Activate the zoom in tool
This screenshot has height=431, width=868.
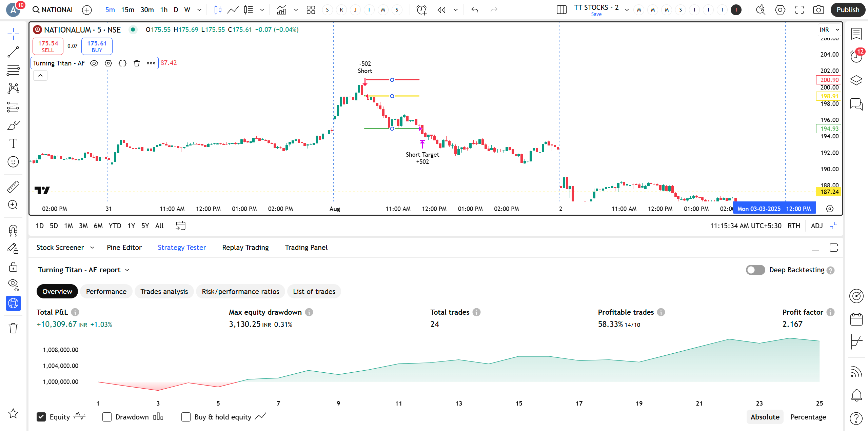13,205
